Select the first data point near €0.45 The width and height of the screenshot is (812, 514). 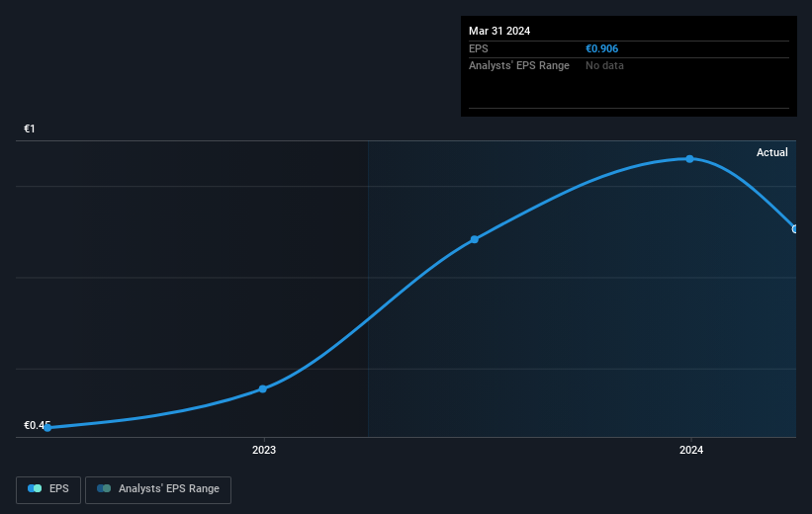pyautogui.click(x=47, y=428)
